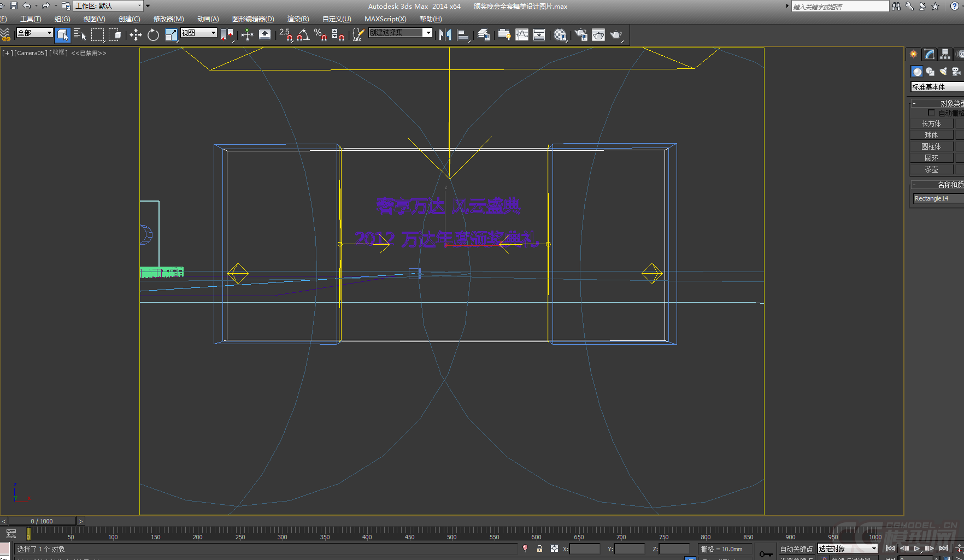
Task: Switch to Modify panel tab
Action: click(x=929, y=54)
